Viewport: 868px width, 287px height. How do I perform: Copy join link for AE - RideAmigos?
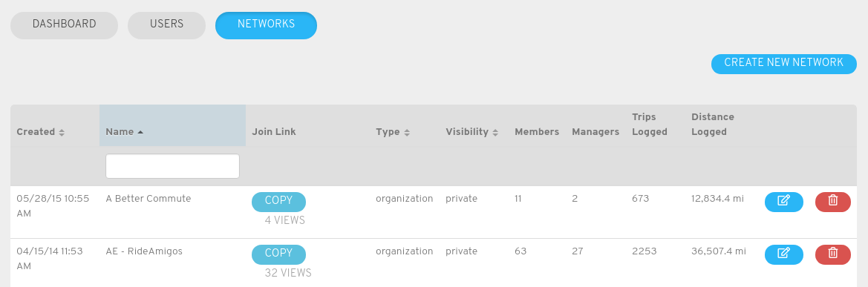tap(278, 254)
